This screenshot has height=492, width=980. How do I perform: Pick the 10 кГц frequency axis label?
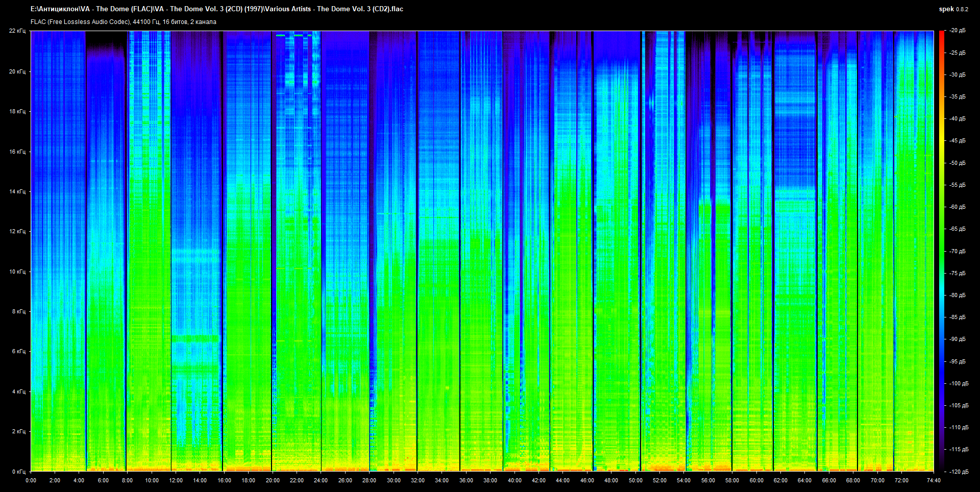(x=17, y=272)
